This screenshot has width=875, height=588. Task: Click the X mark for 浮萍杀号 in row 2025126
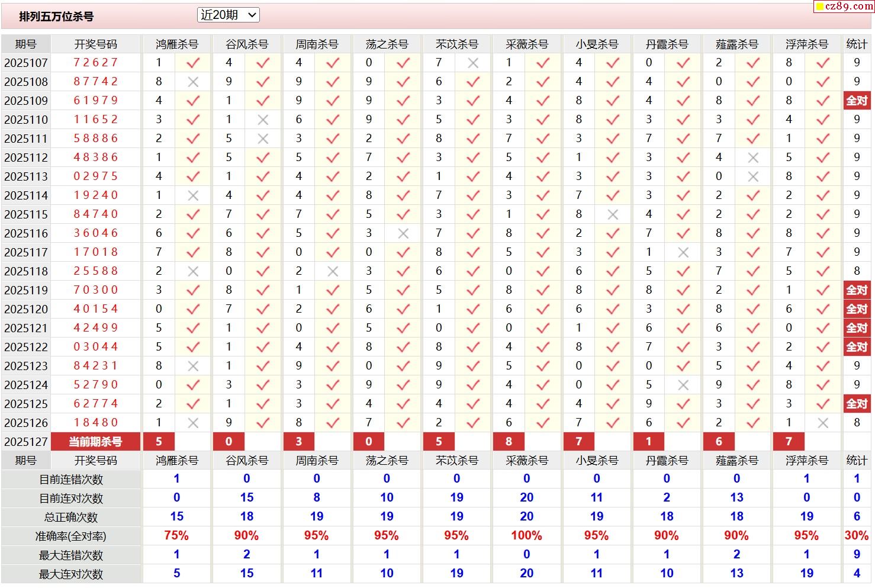click(x=823, y=423)
